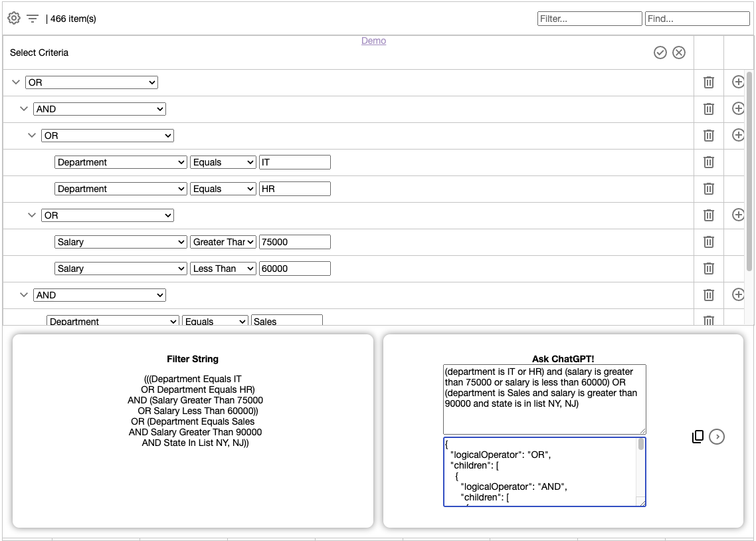
Task: Click the Filter String heading
Action: (x=193, y=359)
